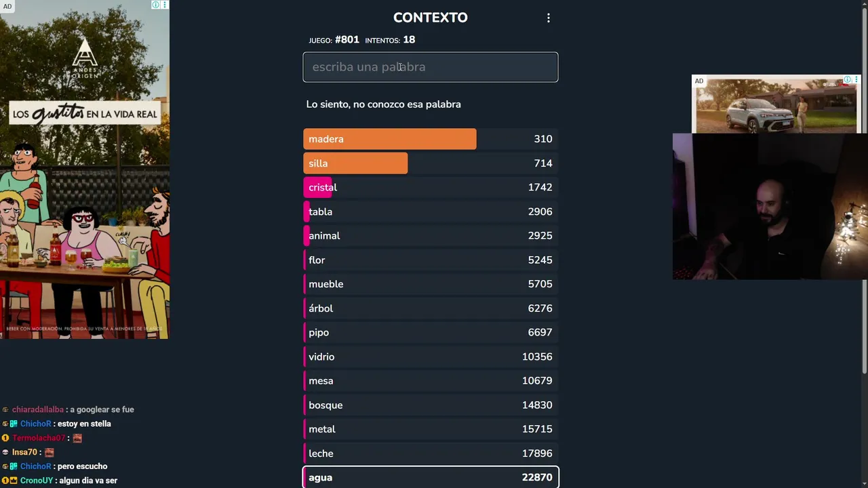
Task: Click info icon on the car ad
Action: pyautogui.click(x=847, y=80)
